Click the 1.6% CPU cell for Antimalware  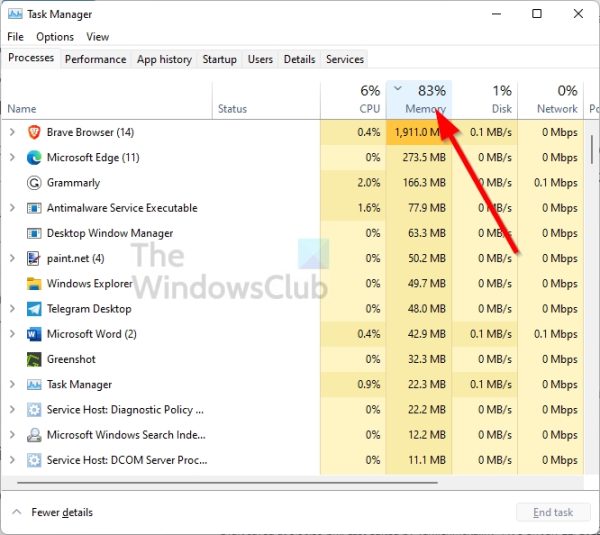353,208
